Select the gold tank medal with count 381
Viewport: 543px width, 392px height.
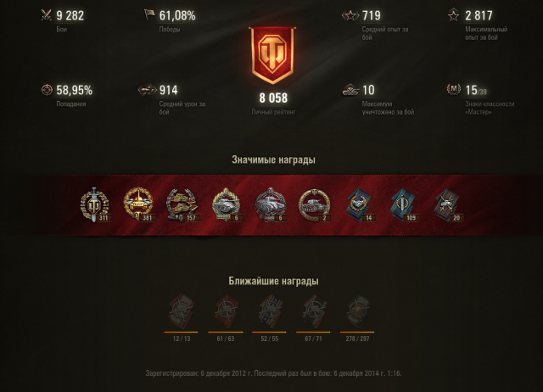pos(138,204)
